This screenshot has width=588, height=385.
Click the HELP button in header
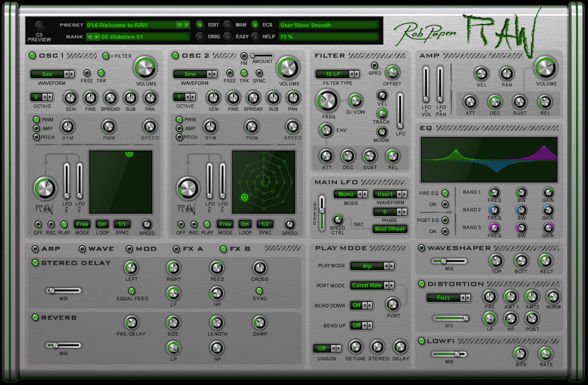click(255, 36)
